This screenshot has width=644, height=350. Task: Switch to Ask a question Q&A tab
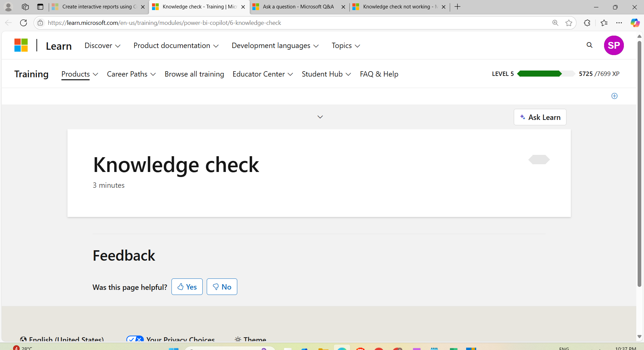(299, 7)
